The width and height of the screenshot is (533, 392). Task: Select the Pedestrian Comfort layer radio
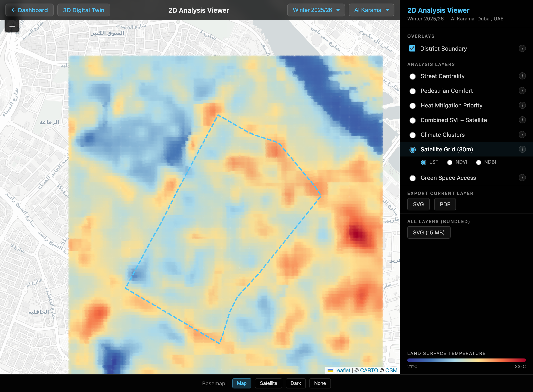click(413, 91)
